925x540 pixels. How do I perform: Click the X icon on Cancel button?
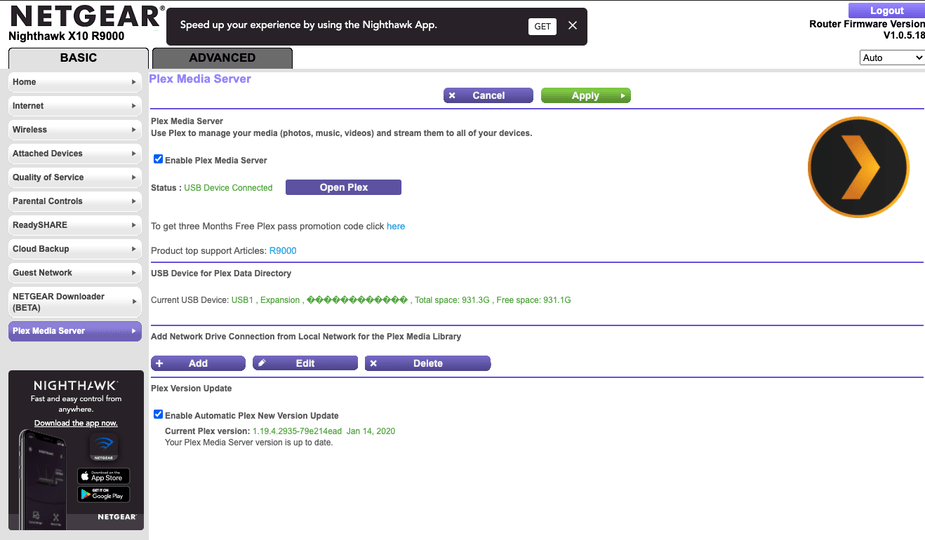pos(452,96)
